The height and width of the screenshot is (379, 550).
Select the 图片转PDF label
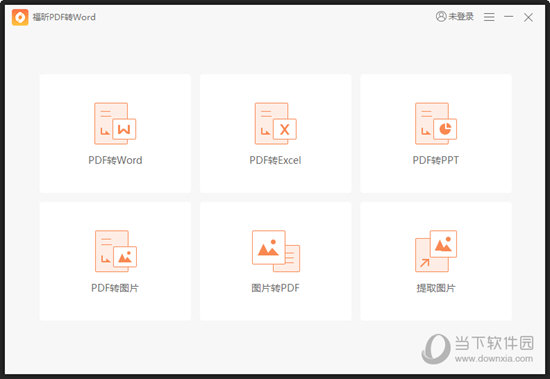click(275, 288)
